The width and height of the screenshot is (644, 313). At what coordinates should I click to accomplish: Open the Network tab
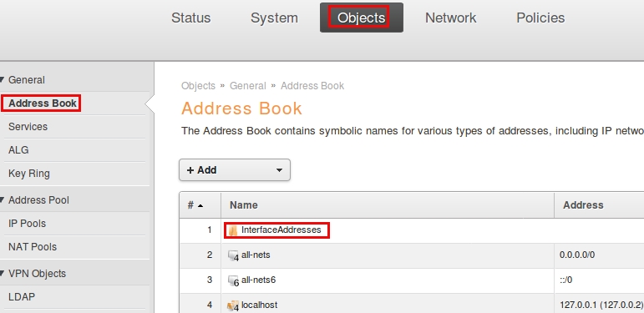coord(450,18)
